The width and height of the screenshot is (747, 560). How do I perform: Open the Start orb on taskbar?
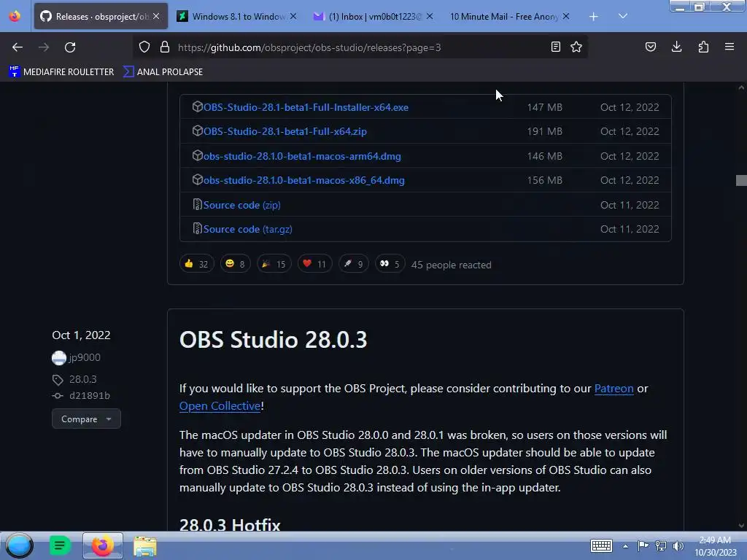click(19, 545)
